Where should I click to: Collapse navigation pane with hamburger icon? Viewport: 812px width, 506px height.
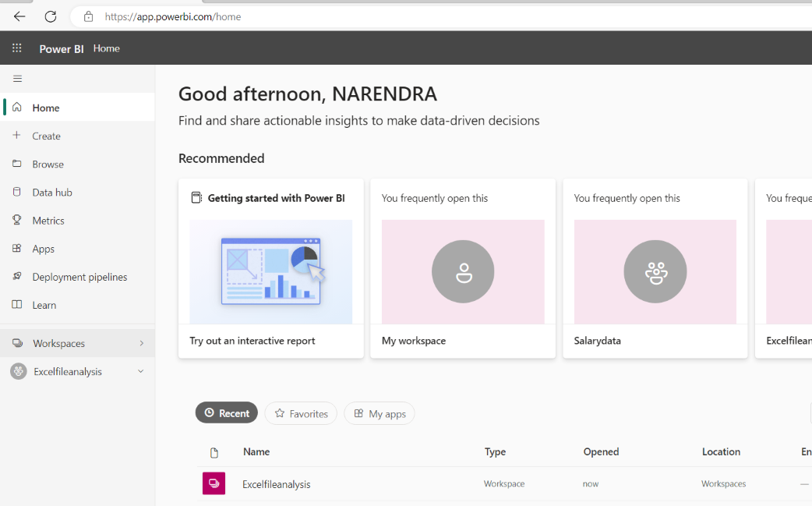click(x=18, y=79)
